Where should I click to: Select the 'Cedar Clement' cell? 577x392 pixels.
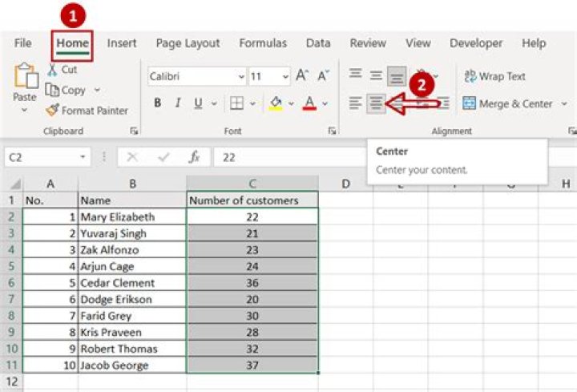(132, 283)
